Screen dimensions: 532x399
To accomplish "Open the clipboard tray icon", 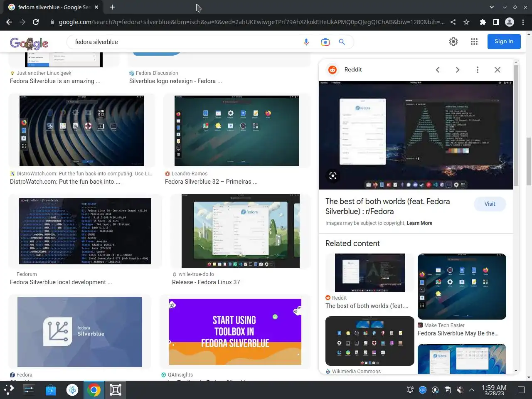I will [447, 390].
